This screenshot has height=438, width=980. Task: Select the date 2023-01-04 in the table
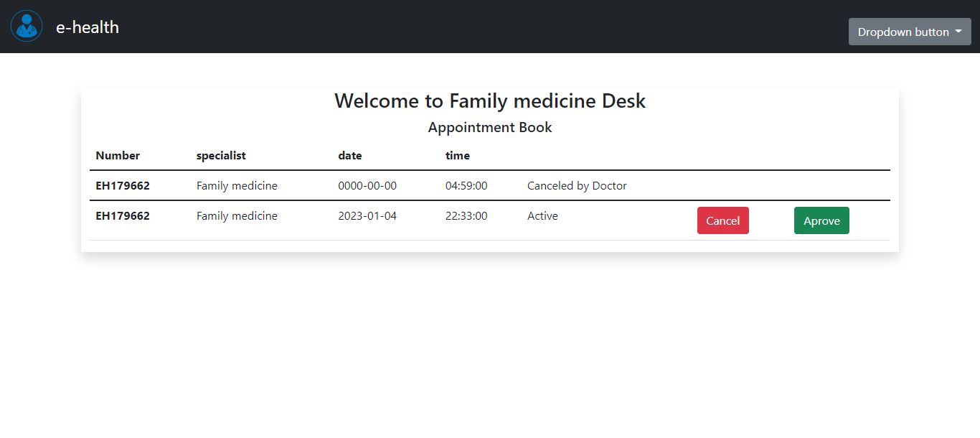[367, 215]
